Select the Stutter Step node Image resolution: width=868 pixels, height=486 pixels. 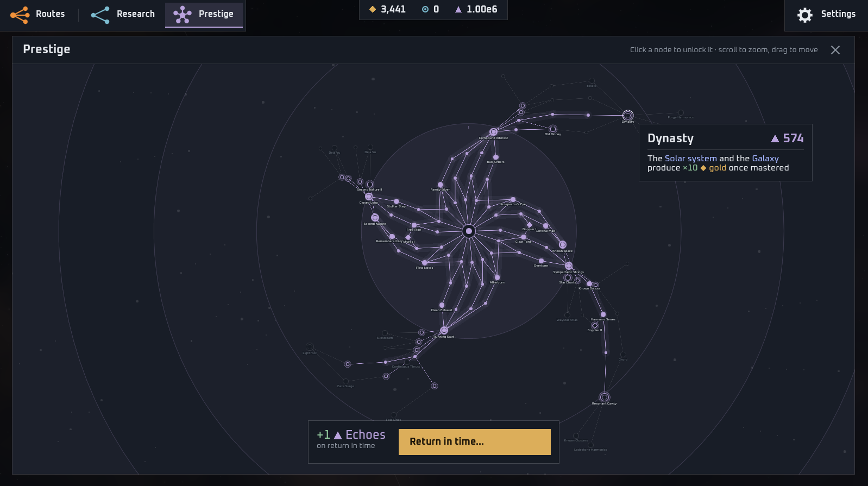[397, 201]
